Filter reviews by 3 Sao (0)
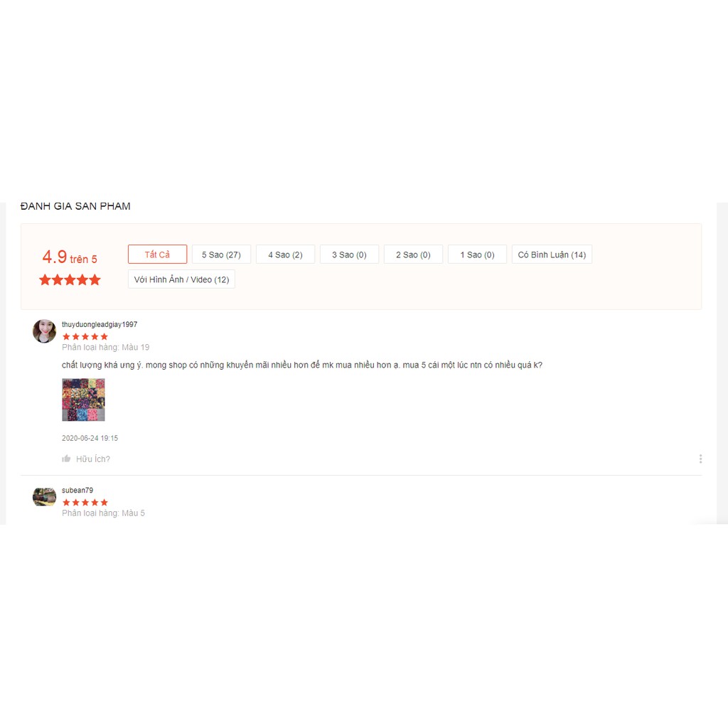Screen dimensions: 728x728 pyautogui.click(x=349, y=255)
